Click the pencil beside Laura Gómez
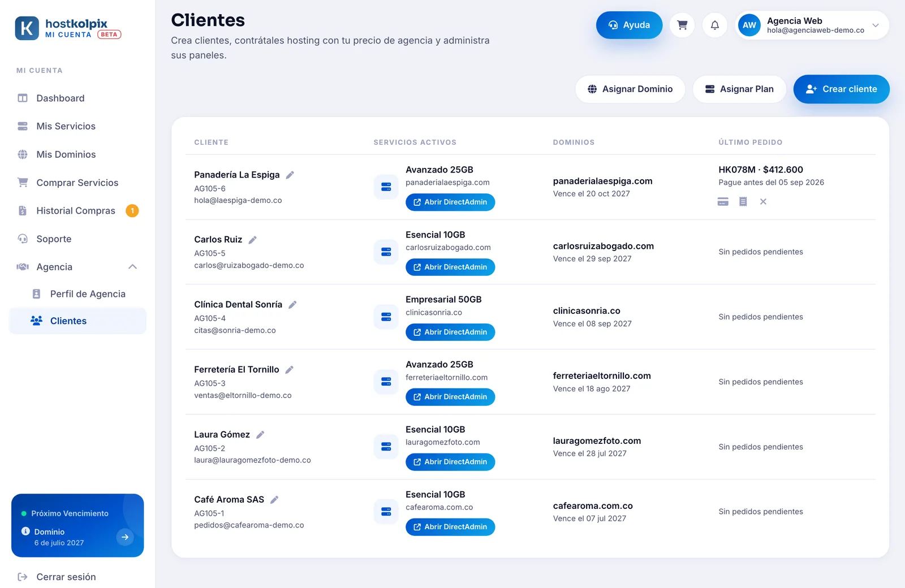Viewport: 905px width, 588px height. click(260, 435)
